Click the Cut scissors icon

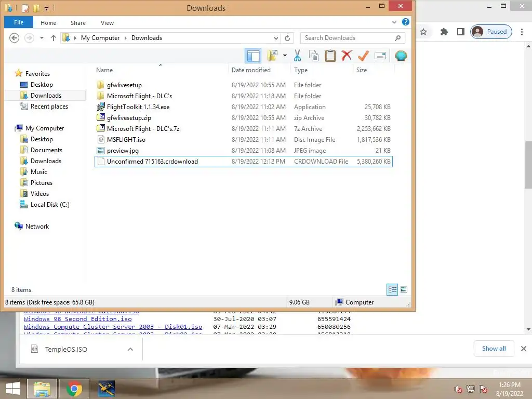click(298, 56)
